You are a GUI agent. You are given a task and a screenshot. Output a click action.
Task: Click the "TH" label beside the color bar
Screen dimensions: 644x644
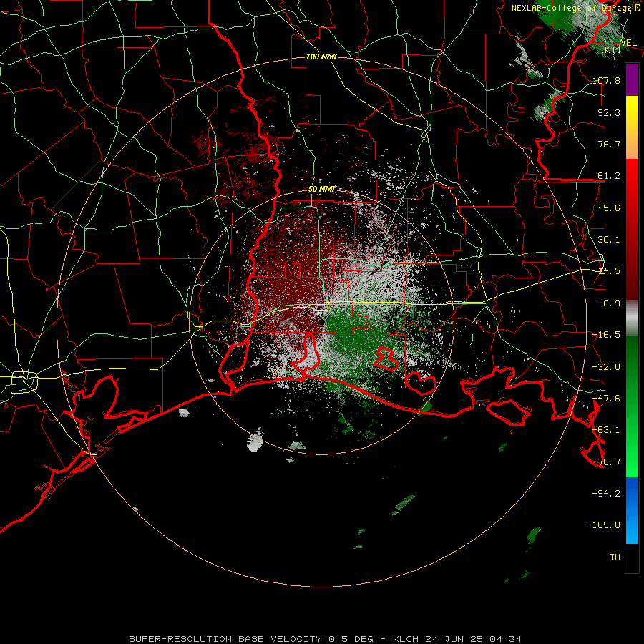(x=615, y=557)
